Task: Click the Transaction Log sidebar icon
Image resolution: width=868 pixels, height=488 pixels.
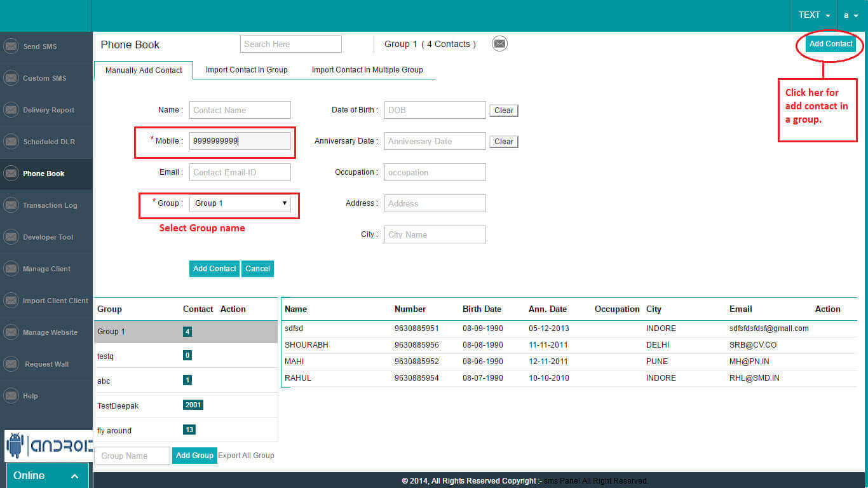Action: click(11, 205)
